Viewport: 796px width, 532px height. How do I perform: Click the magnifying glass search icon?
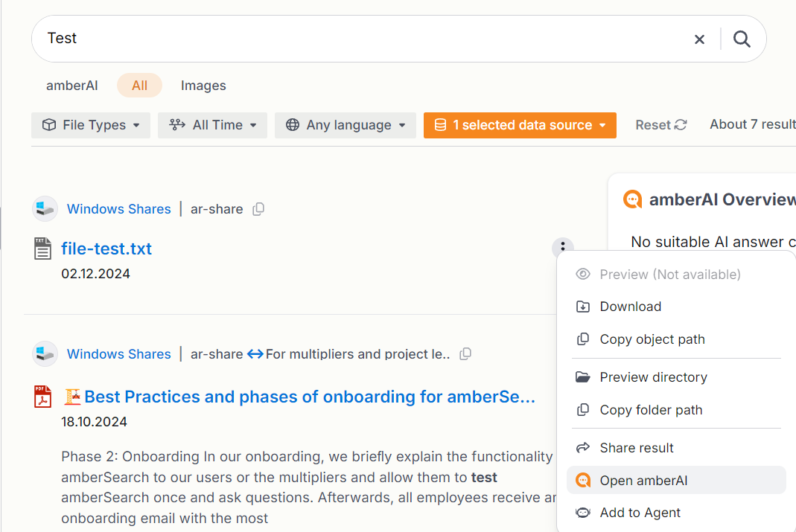(742, 39)
